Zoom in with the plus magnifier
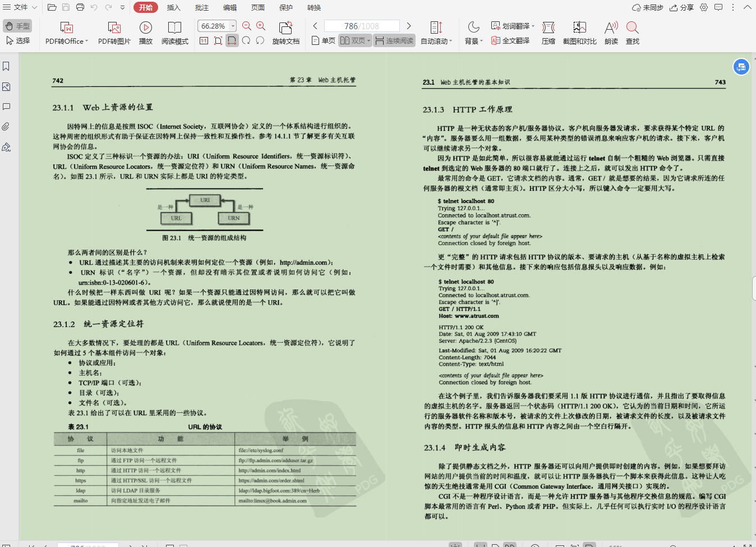This screenshot has height=547, width=756. point(261,26)
